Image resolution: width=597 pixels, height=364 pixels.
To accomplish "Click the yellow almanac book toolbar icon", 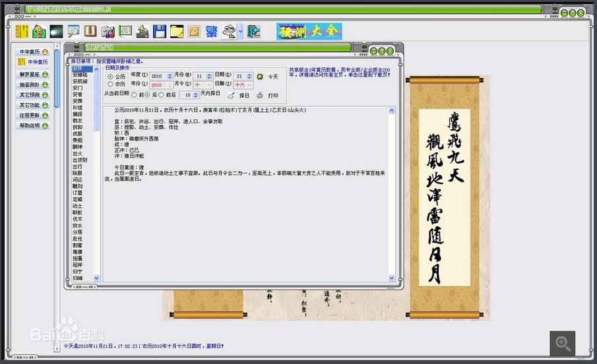I will [22, 31].
